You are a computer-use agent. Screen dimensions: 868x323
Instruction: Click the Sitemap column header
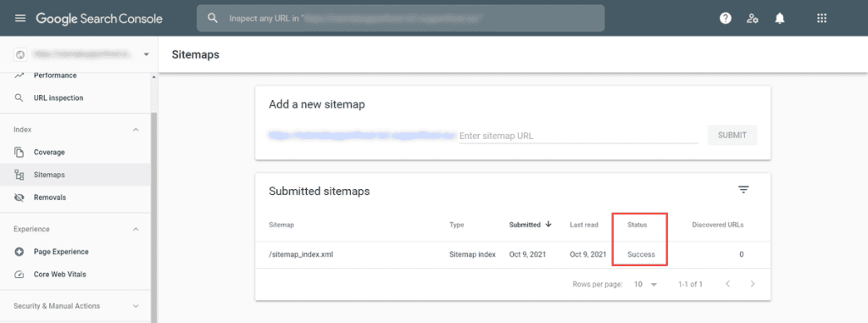point(281,225)
